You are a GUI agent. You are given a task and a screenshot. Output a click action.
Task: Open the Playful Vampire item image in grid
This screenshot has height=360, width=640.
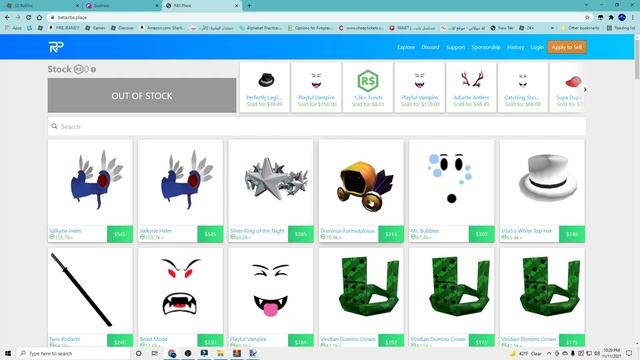click(271, 291)
